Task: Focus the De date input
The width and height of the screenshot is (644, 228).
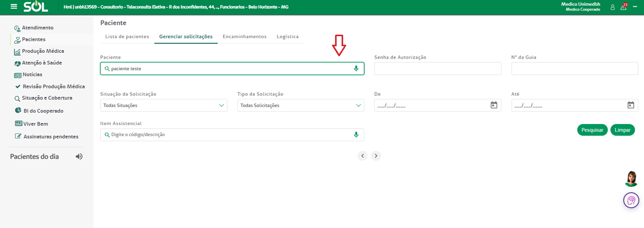Action: point(438,105)
